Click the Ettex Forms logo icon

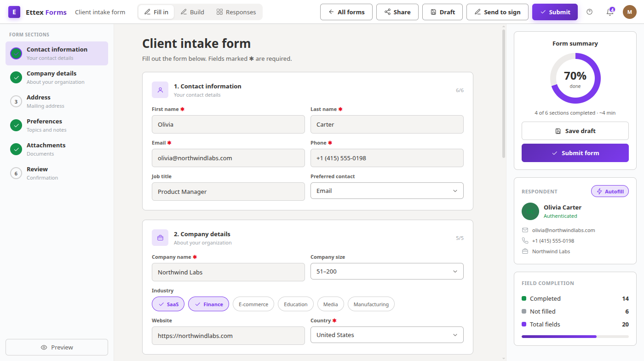pos(14,12)
